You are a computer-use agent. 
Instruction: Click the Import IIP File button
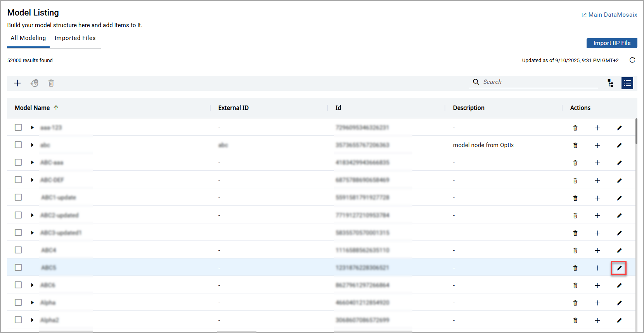(611, 43)
